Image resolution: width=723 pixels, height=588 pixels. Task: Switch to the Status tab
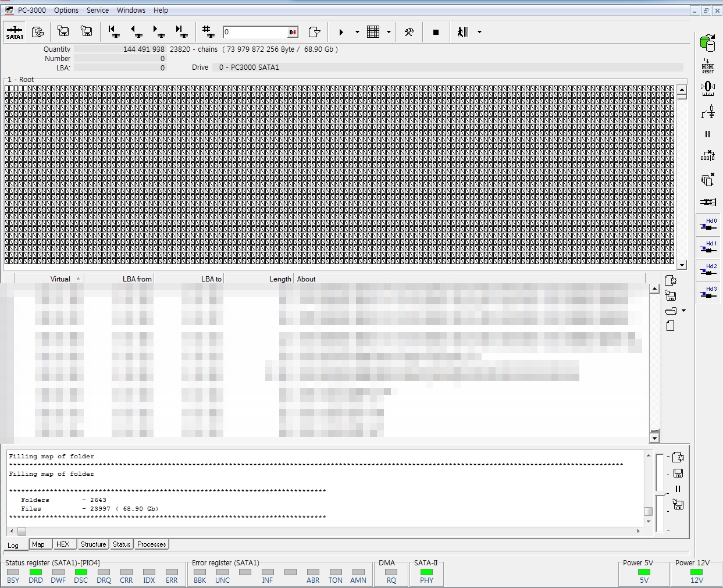point(122,544)
